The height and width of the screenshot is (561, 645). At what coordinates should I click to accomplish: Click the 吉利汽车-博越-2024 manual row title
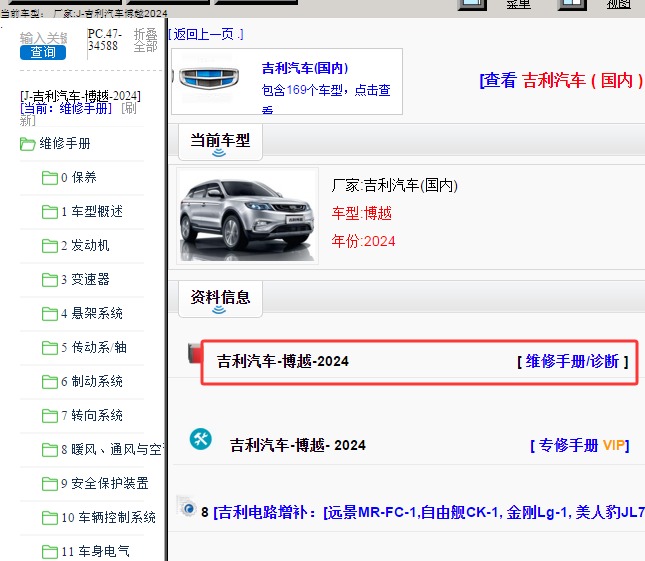pyautogui.click(x=283, y=362)
